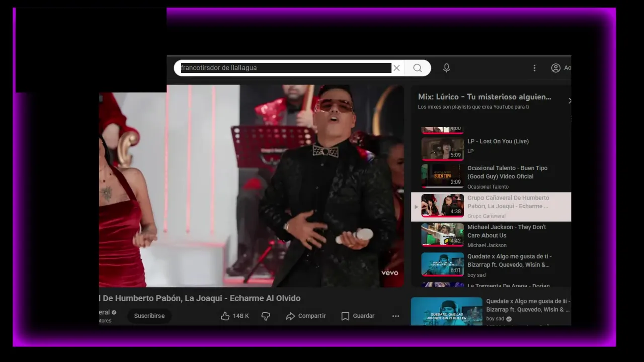This screenshot has height=362, width=644.
Task: Click the Mix: Lúrico - Tu misterioso alguien heading
Action: [485, 97]
